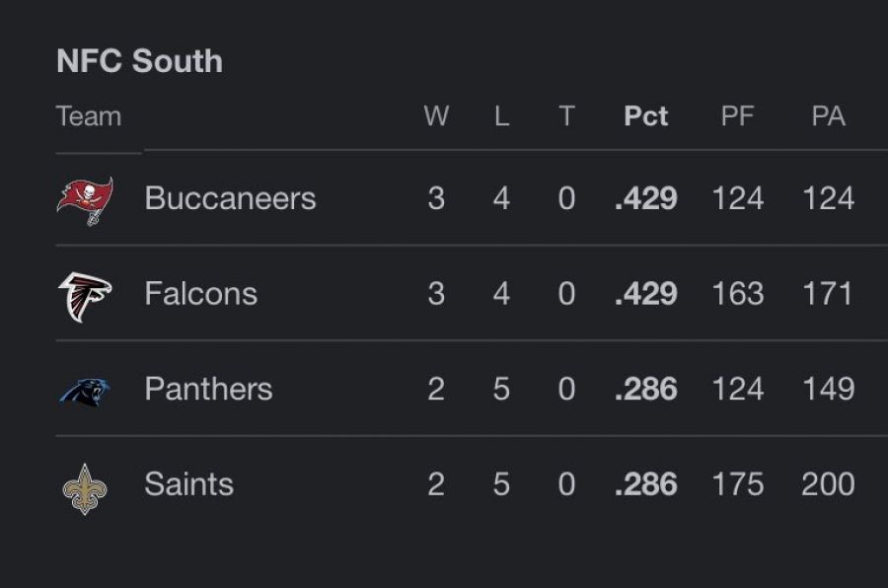Click the Falcons 163 points for value
Image resolution: width=888 pixels, height=588 pixels.
point(737,294)
